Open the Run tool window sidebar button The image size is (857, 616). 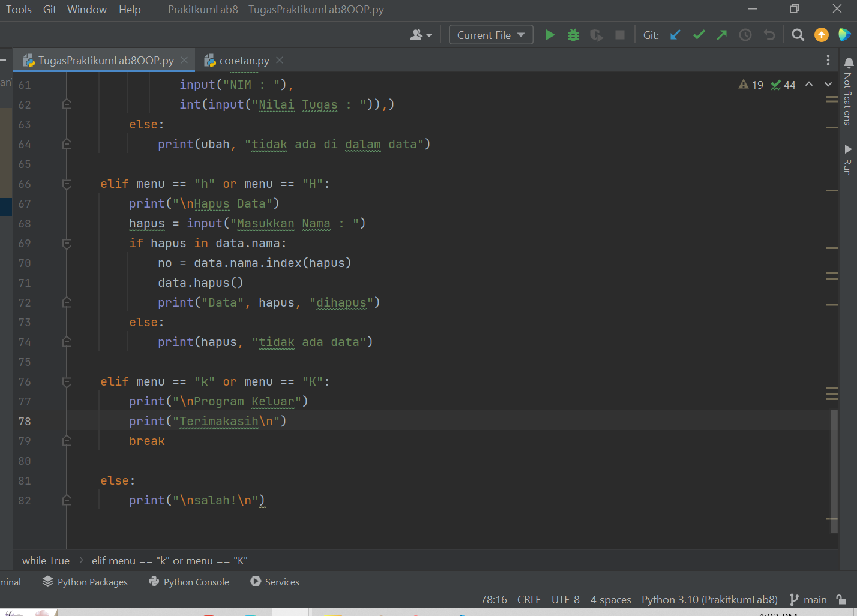(x=848, y=160)
